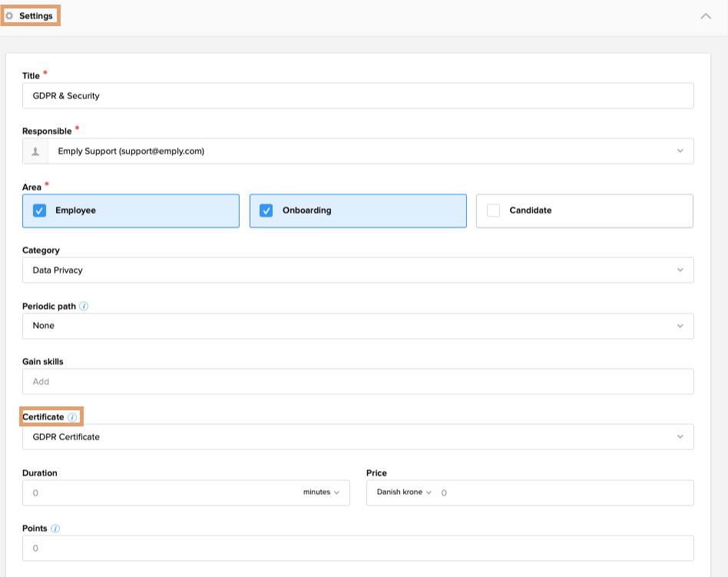Click the Points input field
The width and height of the screenshot is (728, 577).
[358, 549]
